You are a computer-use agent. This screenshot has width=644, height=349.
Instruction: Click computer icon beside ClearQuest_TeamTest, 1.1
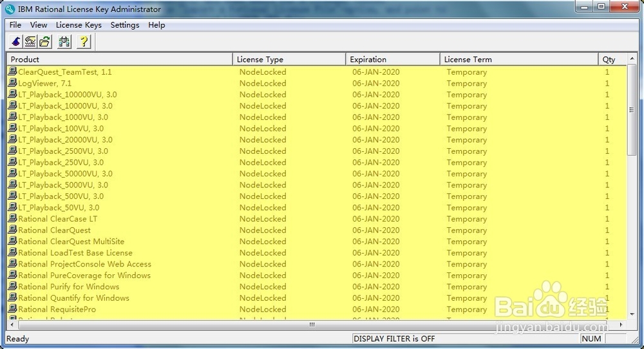click(x=13, y=71)
